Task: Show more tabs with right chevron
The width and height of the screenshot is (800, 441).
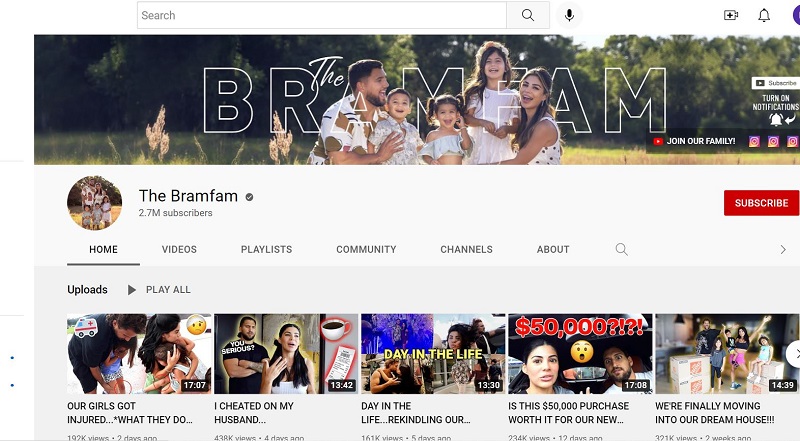Action: click(783, 249)
